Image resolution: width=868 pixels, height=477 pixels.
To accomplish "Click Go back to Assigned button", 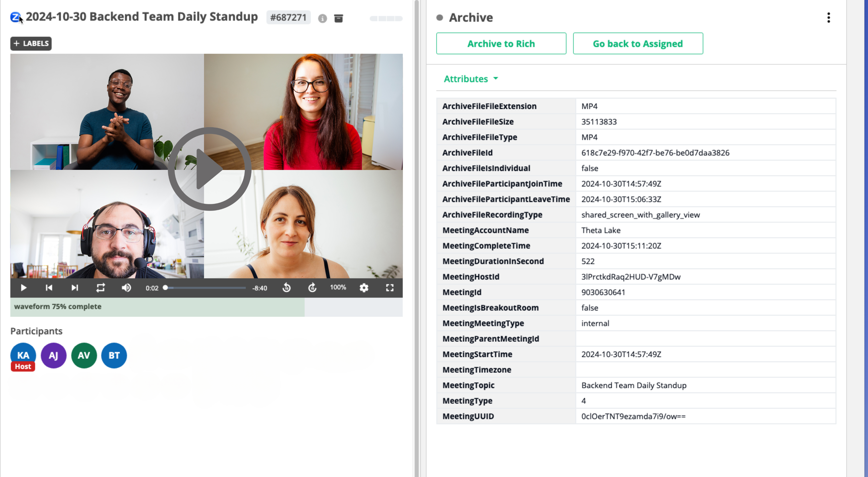I will [638, 43].
